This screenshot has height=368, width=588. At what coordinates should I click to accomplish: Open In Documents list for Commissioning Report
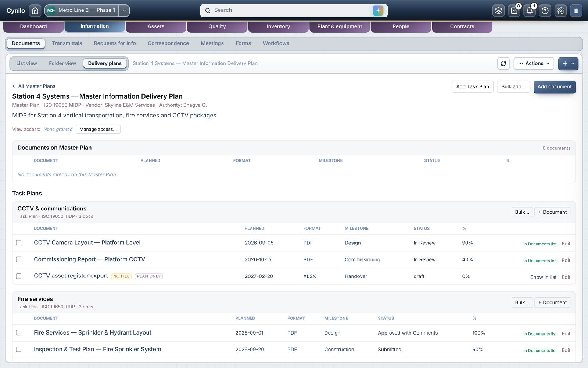pos(540,261)
